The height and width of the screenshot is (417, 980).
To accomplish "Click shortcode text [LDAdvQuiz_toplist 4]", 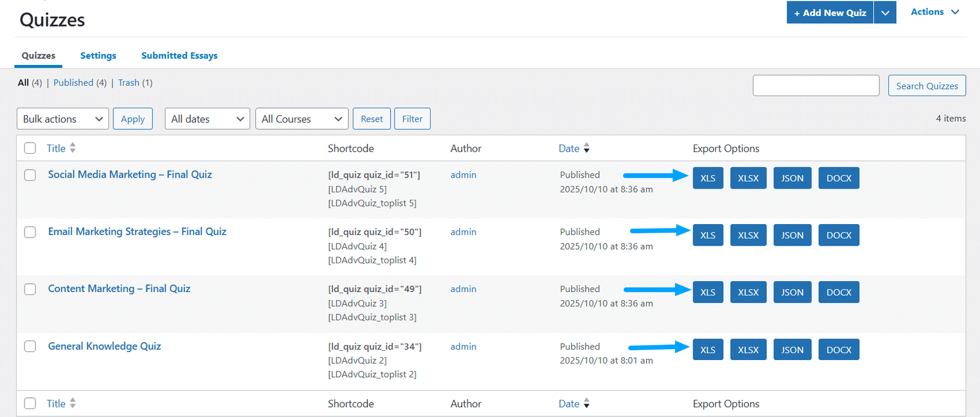I will coord(372,260).
